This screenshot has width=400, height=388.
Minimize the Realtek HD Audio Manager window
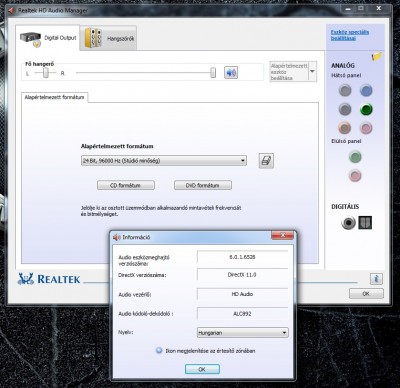[348, 8]
